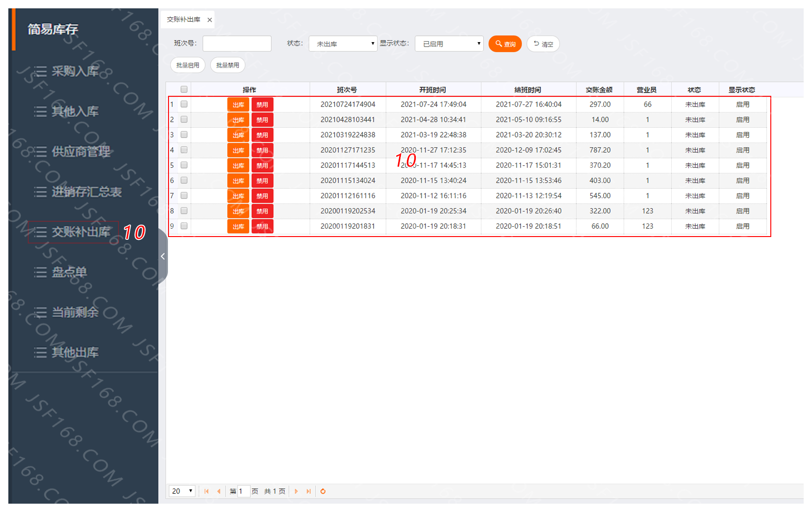Click the 显示状态 column header
Image resolution: width=812 pixels, height=512 pixels.
[742, 90]
